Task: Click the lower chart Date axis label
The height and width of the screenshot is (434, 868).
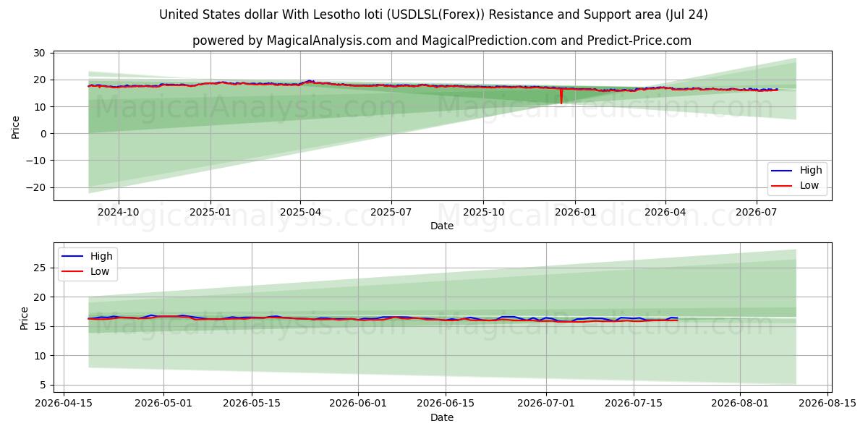Action: pyautogui.click(x=442, y=417)
